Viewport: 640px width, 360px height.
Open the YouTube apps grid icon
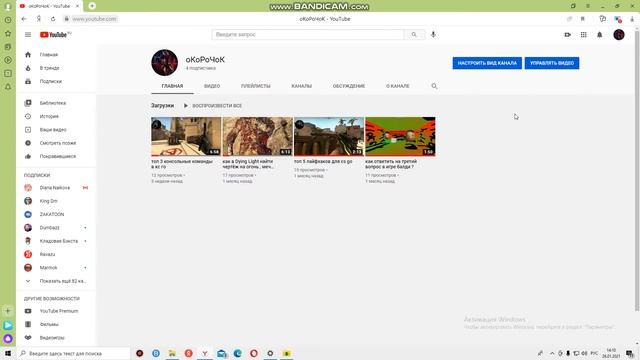584,35
